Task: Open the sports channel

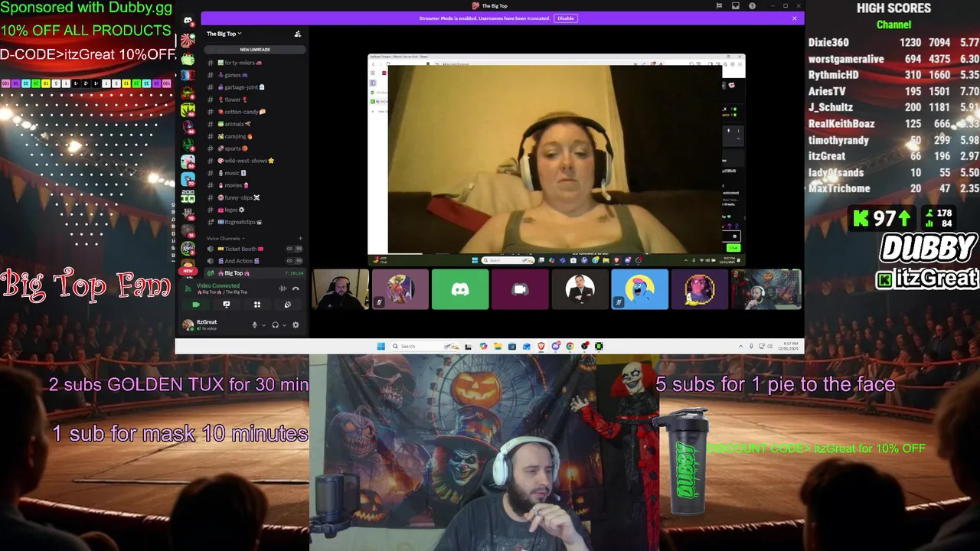Action: [x=255, y=148]
